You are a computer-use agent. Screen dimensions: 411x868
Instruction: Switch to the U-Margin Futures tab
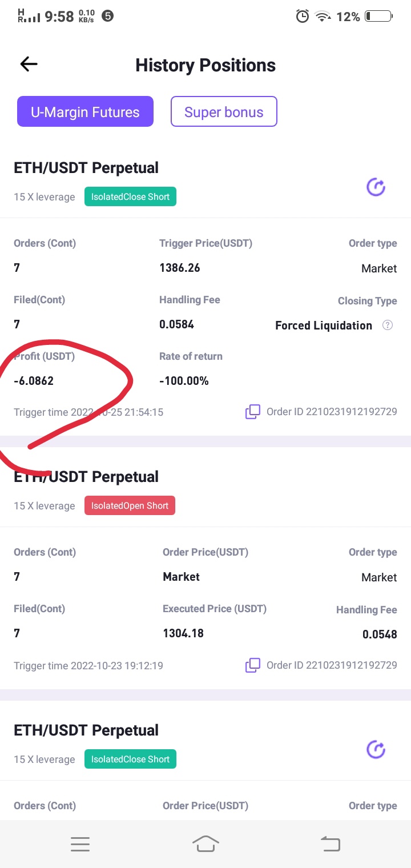[85, 111]
